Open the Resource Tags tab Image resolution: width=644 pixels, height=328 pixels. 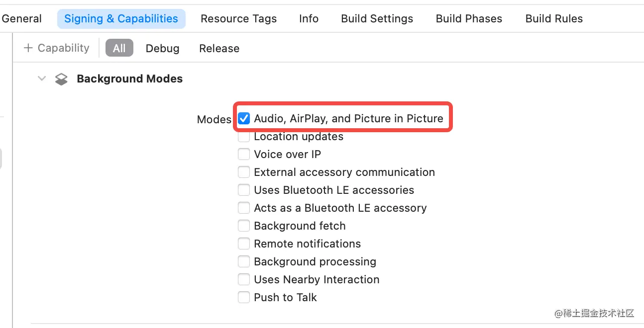click(238, 19)
